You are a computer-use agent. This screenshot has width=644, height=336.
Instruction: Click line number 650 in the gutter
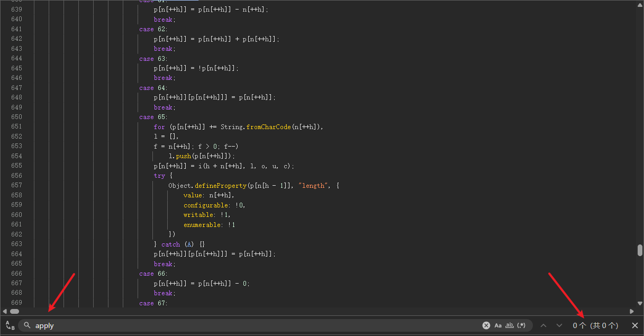point(16,117)
